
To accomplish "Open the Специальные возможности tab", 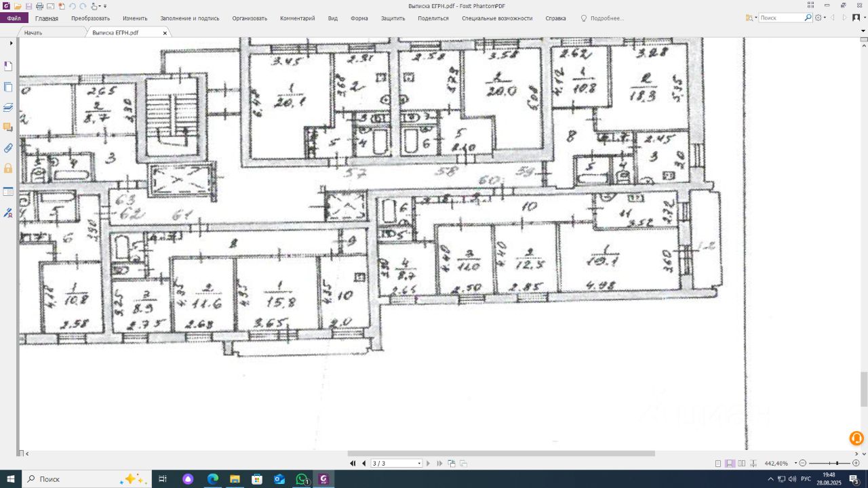I will point(497,18).
